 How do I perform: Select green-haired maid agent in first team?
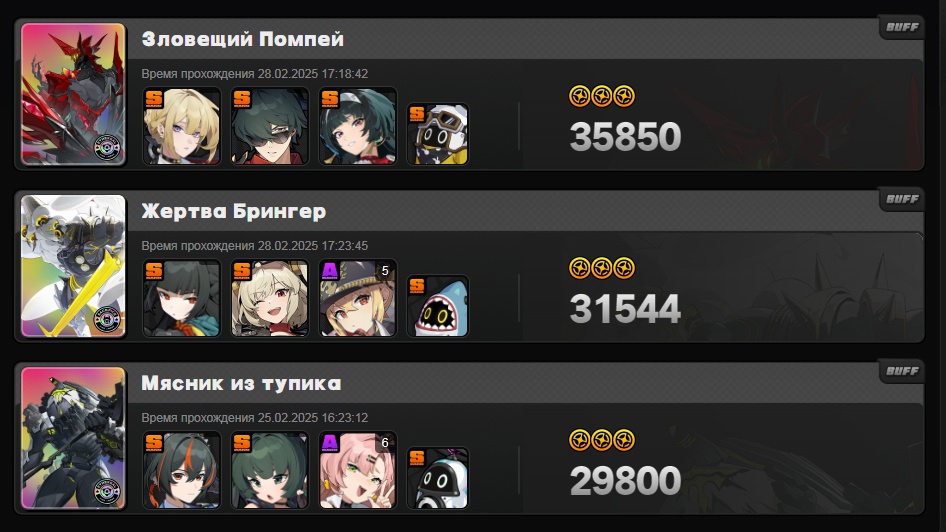358,126
